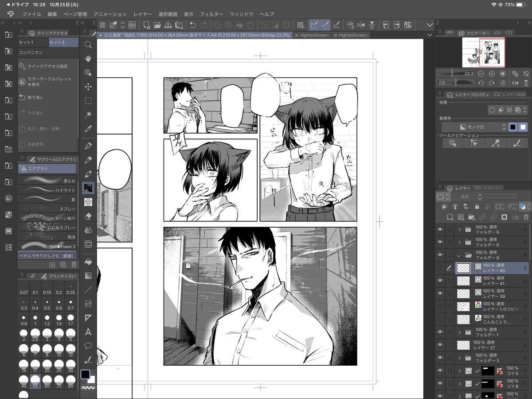Click the New raster layer icon
532x399 pixels.
coord(450,217)
